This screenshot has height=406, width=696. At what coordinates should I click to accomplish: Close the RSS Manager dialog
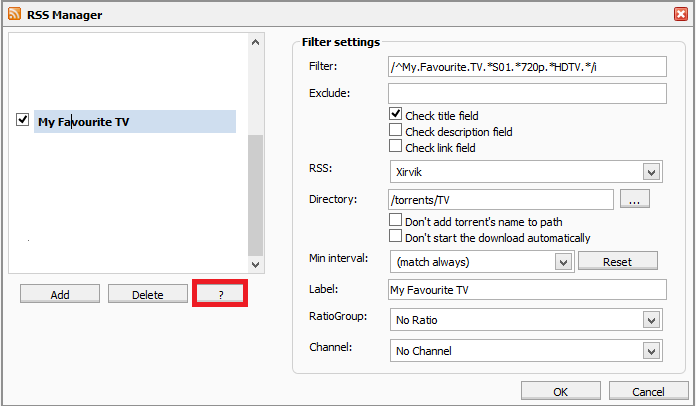(680, 14)
